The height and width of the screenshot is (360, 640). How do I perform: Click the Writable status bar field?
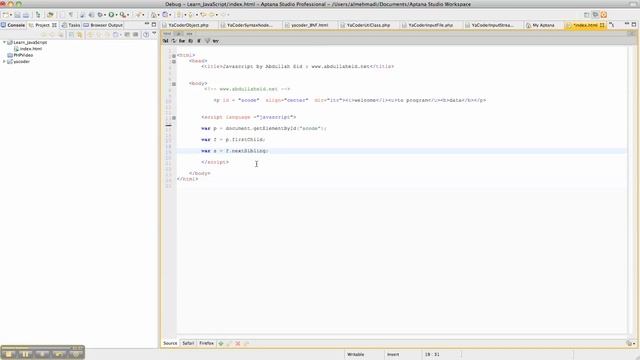pos(356,354)
